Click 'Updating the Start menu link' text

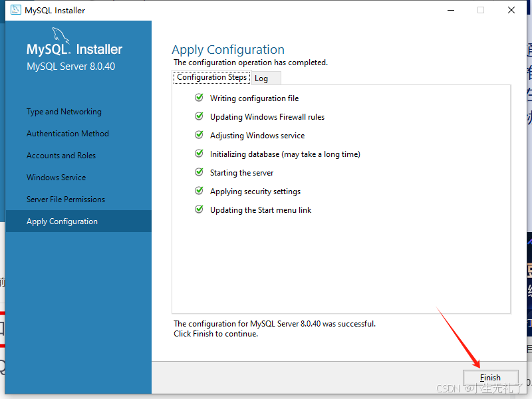click(261, 210)
